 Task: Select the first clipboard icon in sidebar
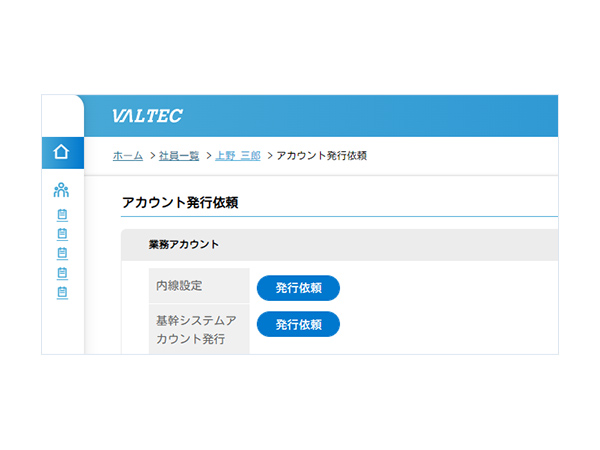click(x=62, y=215)
